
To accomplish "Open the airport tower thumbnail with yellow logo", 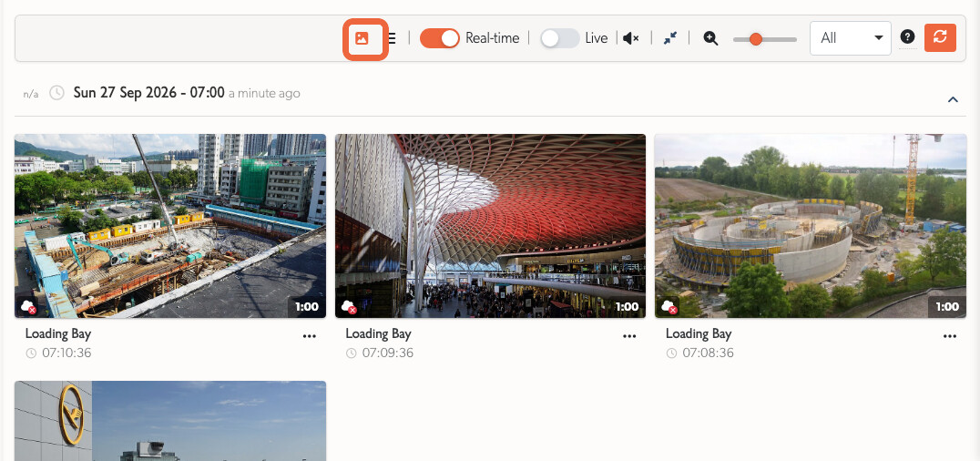I will click(170, 421).
